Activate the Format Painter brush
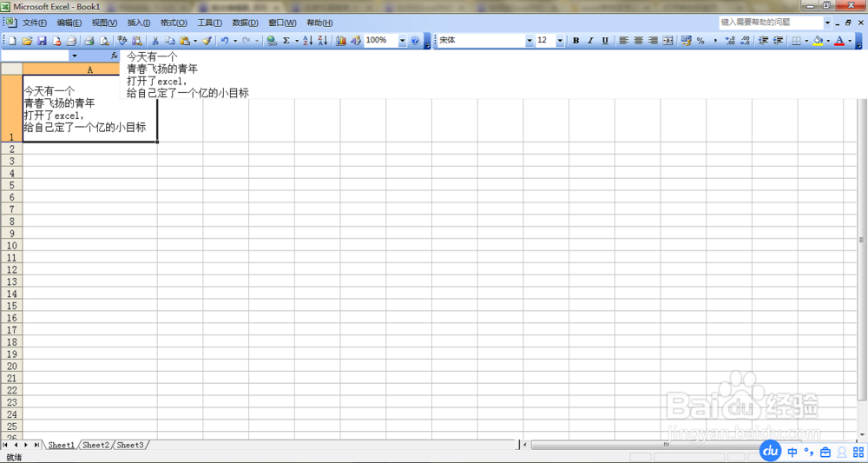Viewport: 868px width, 463px height. 207,41
